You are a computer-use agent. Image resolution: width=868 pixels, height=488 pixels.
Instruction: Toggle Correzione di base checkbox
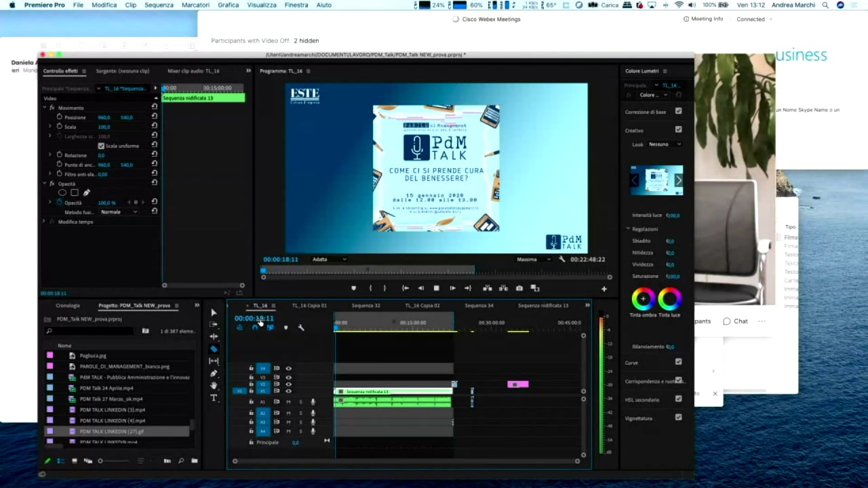point(678,111)
